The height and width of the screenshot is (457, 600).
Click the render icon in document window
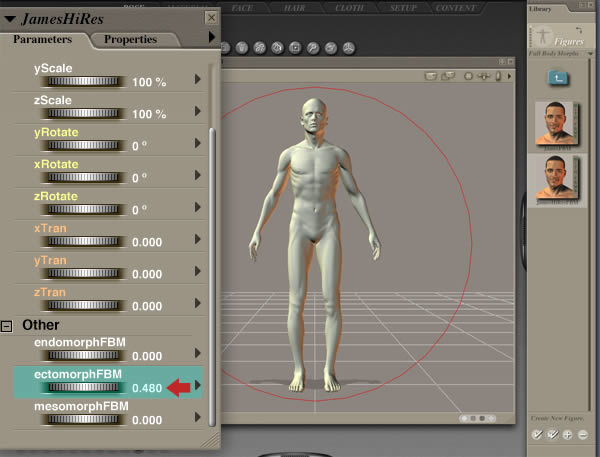coord(430,76)
